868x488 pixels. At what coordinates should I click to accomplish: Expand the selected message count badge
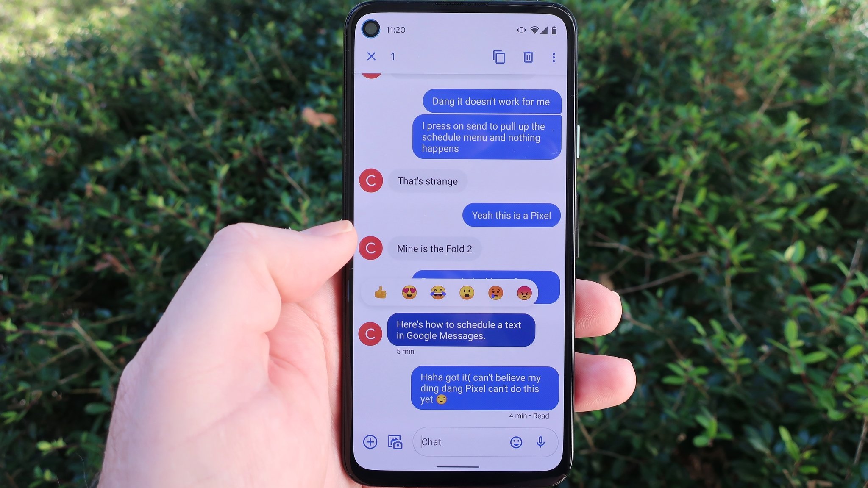coord(393,56)
